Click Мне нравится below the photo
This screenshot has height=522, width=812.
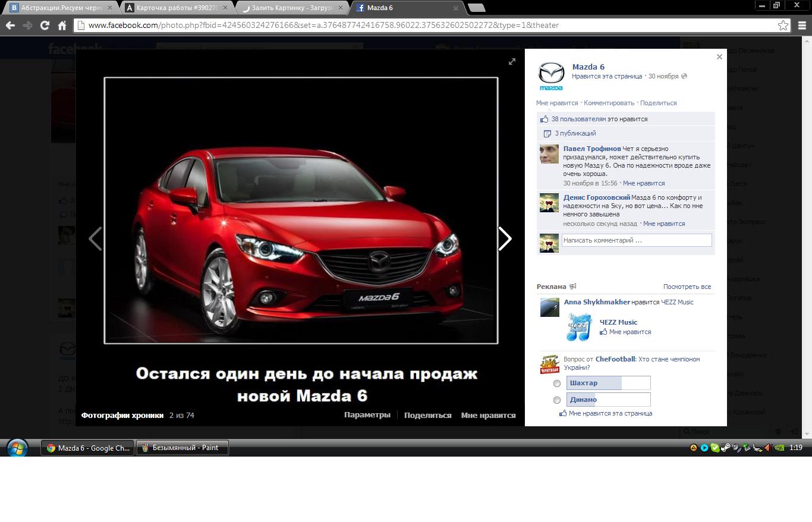click(489, 415)
